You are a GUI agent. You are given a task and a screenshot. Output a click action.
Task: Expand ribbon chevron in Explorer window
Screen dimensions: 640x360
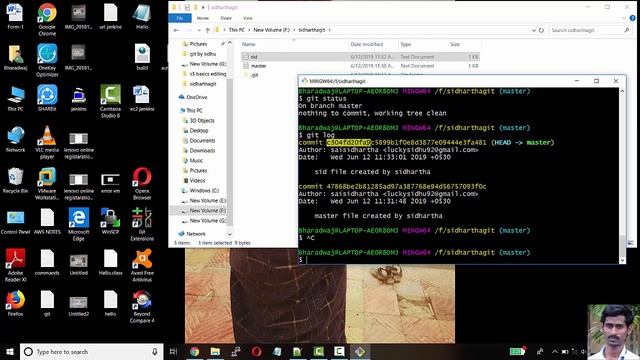click(624, 18)
